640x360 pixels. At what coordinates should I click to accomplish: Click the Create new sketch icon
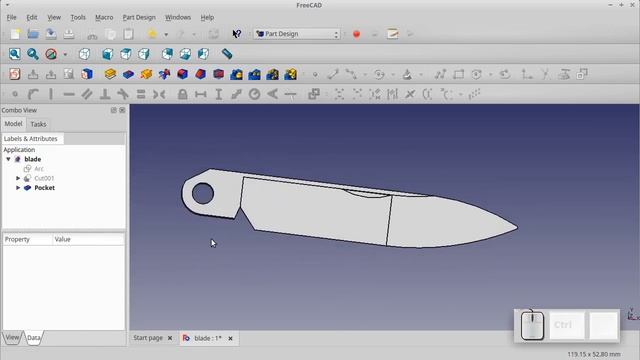pyautogui.click(x=15, y=74)
